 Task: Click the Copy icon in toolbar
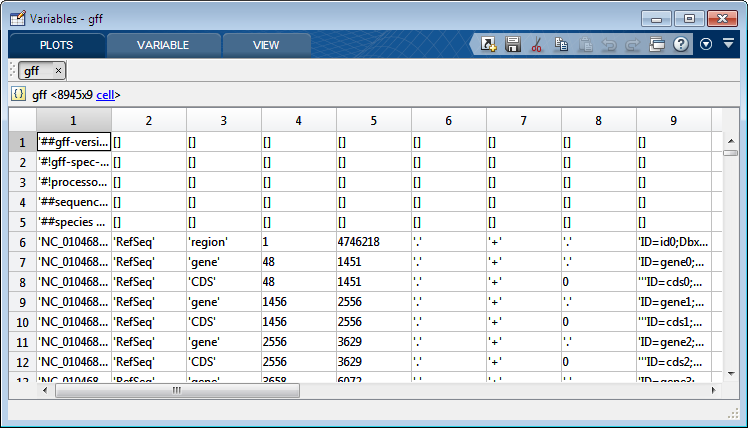[561, 44]
